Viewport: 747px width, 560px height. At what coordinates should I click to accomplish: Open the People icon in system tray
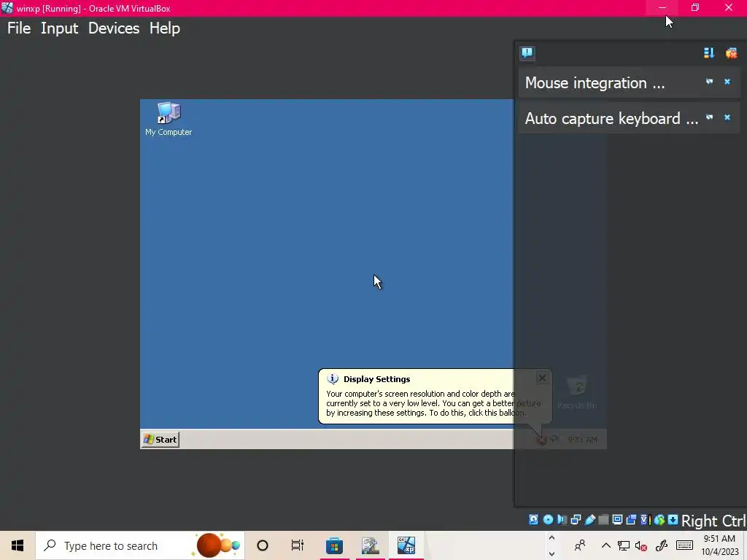(x=580, y=545)
